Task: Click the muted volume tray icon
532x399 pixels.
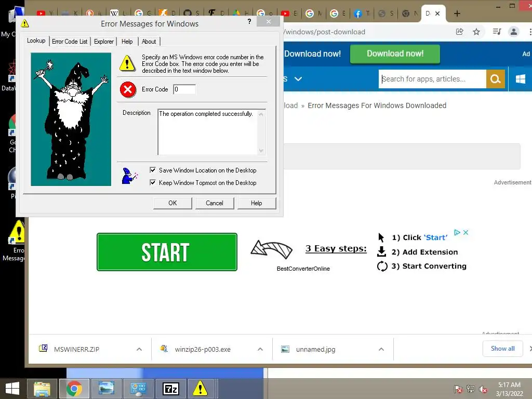Action: click(x=483, y=389)
